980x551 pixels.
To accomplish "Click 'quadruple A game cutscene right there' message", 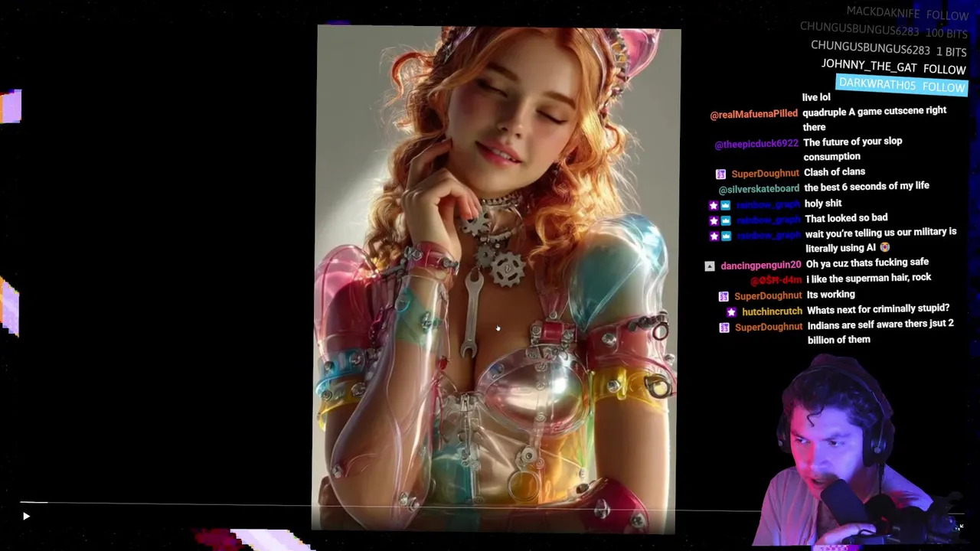I will (874, 118).
